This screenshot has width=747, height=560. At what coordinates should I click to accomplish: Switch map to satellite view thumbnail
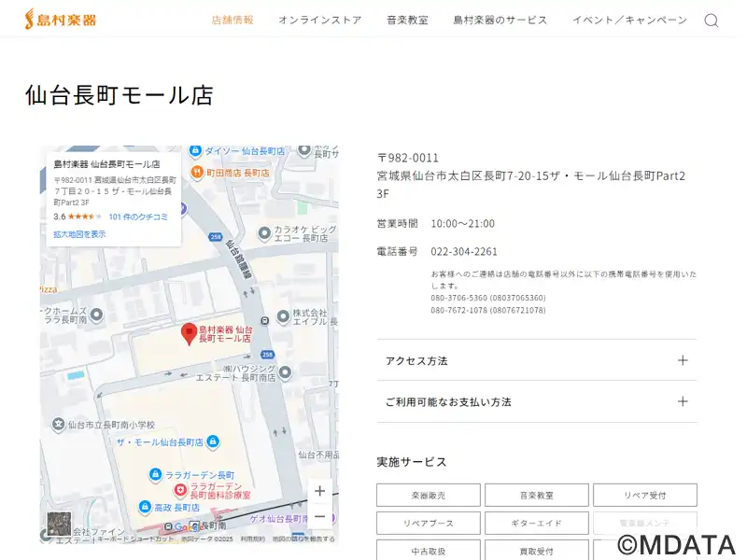pos(59,524)
